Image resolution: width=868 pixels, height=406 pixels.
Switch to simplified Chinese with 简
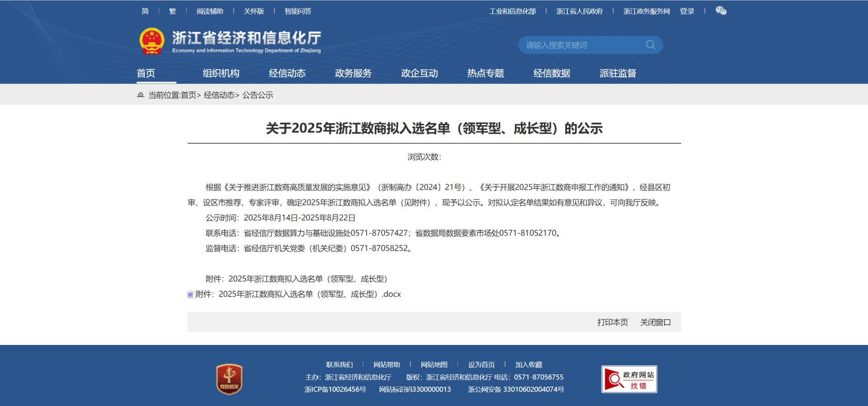(x=145, y=11)
